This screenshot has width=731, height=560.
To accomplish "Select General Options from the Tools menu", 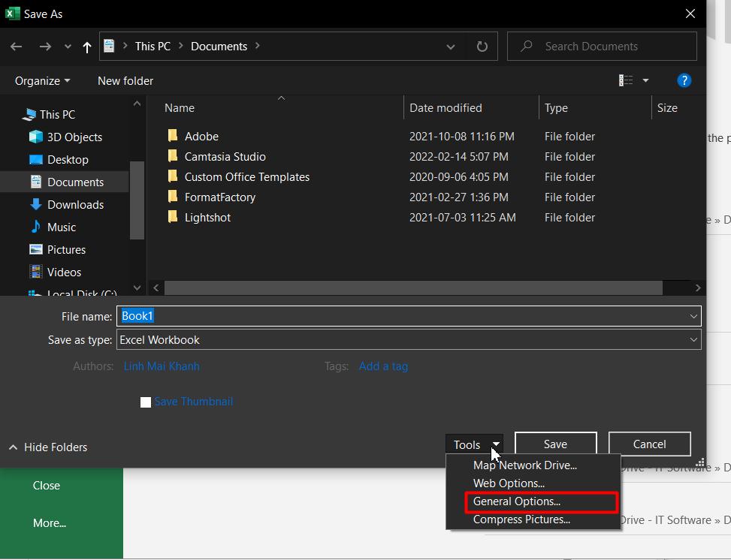I will 517,501.
